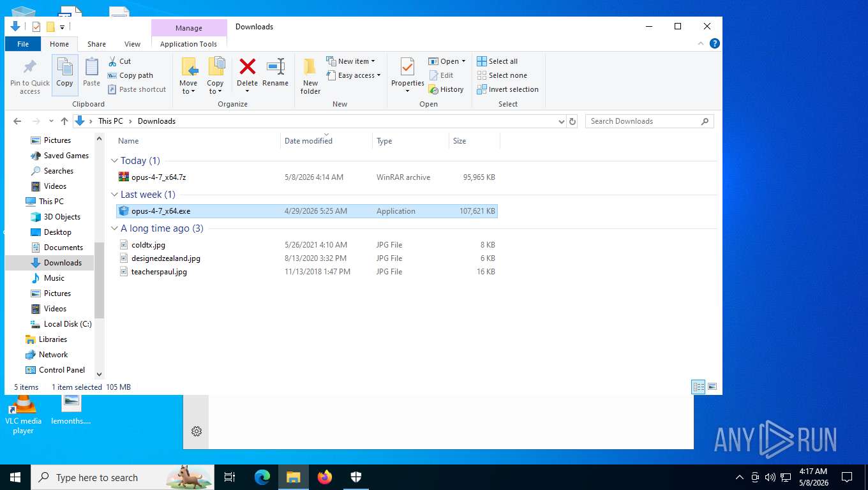Switch to Details view icon
This screenshot has width=868, height=490.
coord(699,387)
